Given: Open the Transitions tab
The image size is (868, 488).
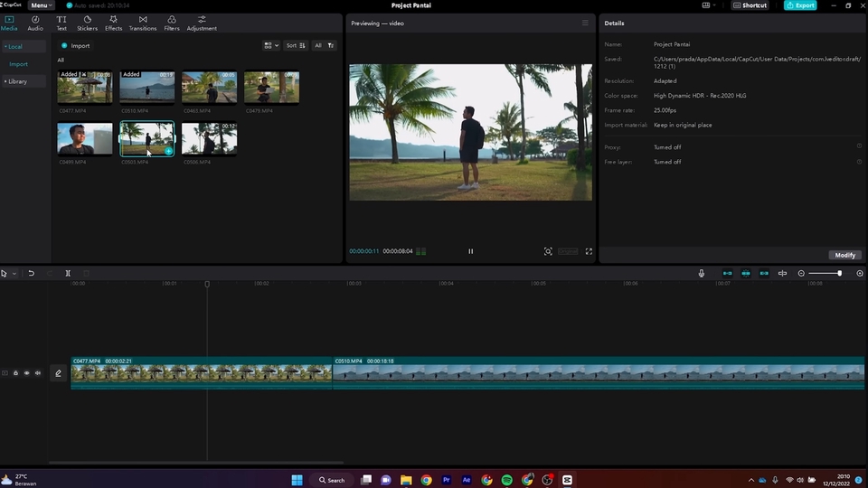Looking at the screenshot, I should click(143, 23).
